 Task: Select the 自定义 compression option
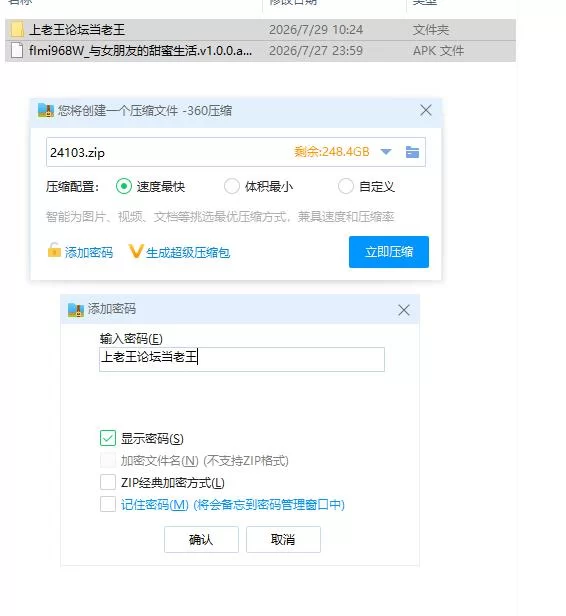click(346, 186)
